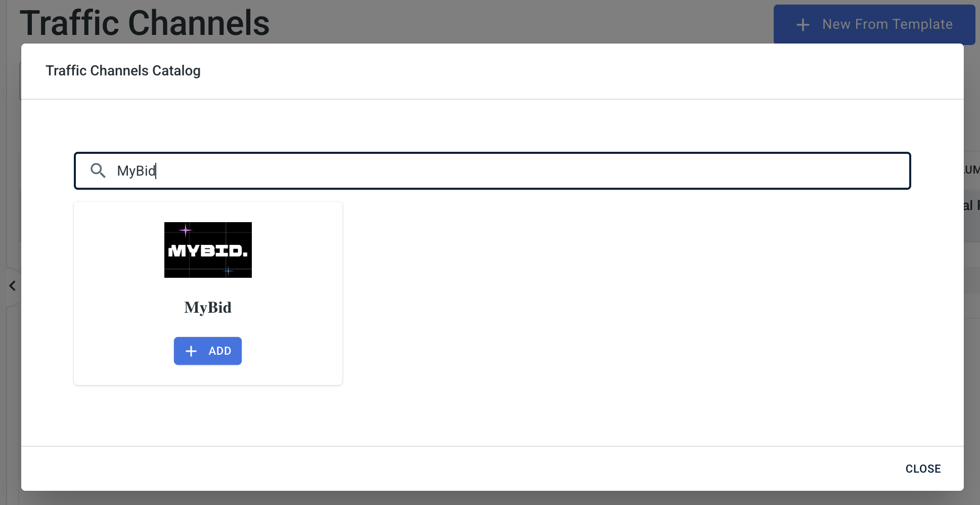Close the Traffic Channels Catalog dialog
Screen dimensions: 980x505
tap(923, 469)
